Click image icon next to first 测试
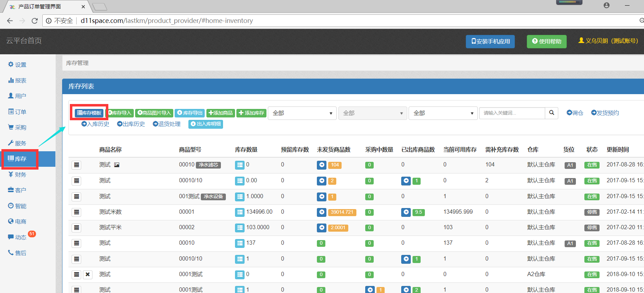Viewport: 644px width, 293px height. (x=117, y=165)
